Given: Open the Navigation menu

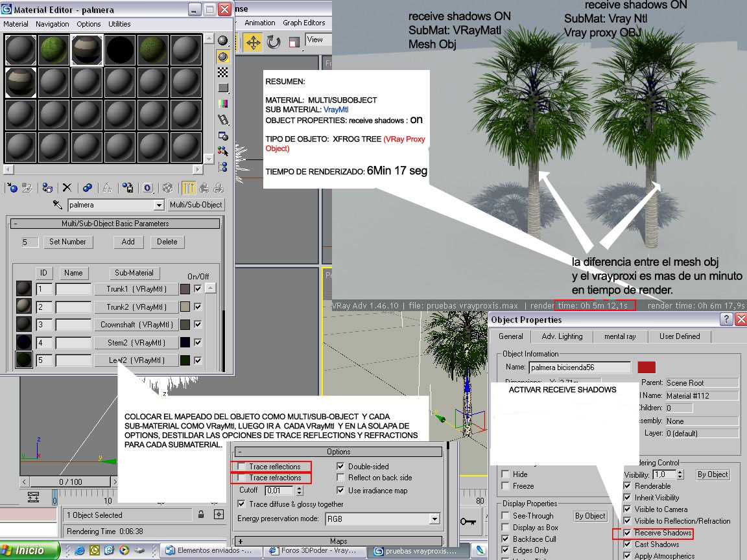Looking at the screenshot, I should 53,24.
